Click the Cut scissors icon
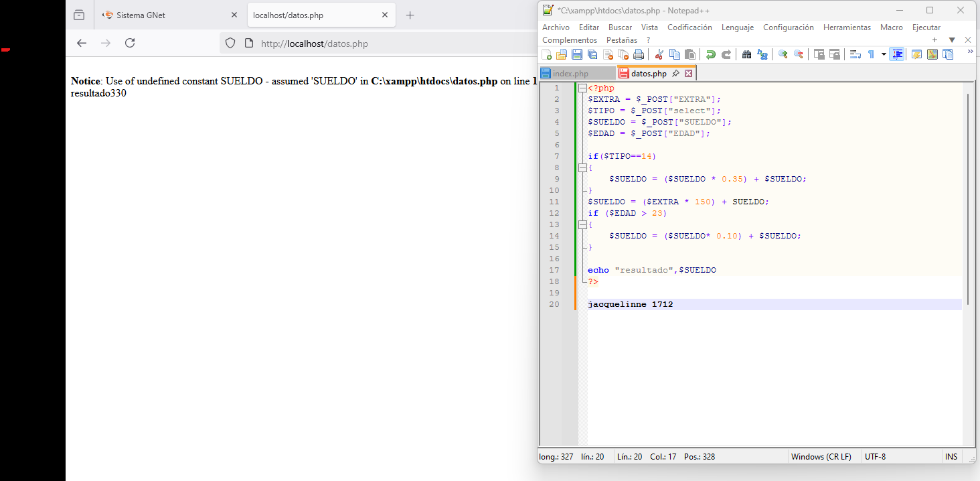Screen dimensions: 980x481 coord(659,54)
